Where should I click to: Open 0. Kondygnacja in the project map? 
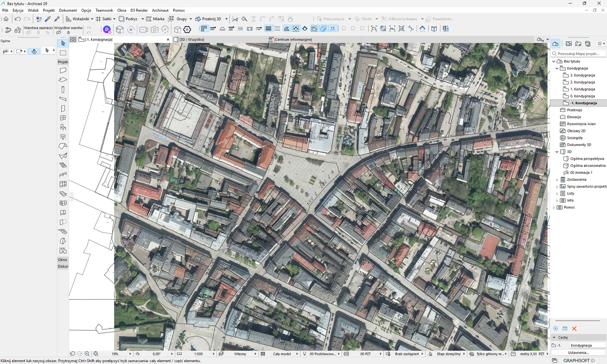tap(582, 96)
